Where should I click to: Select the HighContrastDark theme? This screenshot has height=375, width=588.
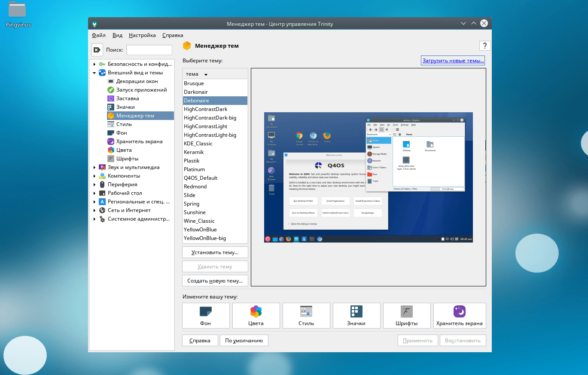(x=215, y=109)
